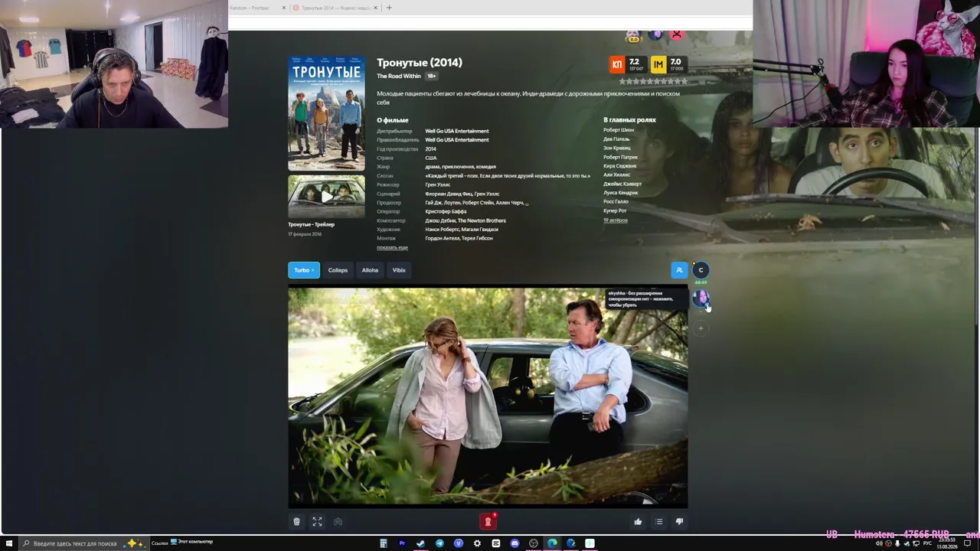The height and width of the screenshot is (551, 980).
Task: Click the movie title 'Тронутые (2014)'
Action: click(420, 63)
